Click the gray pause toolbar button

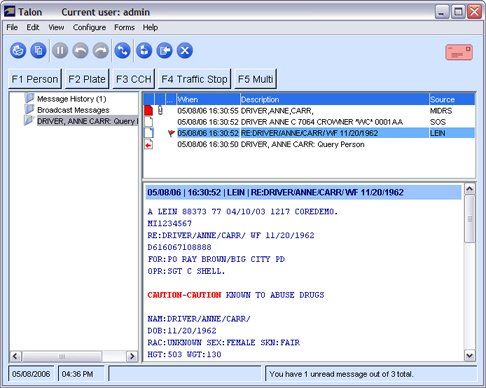click(60, 51)
